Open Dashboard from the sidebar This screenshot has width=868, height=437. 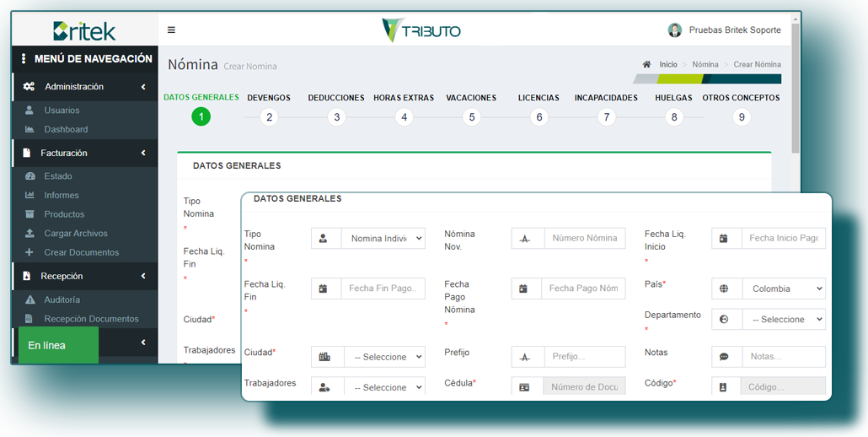[66, 129]
